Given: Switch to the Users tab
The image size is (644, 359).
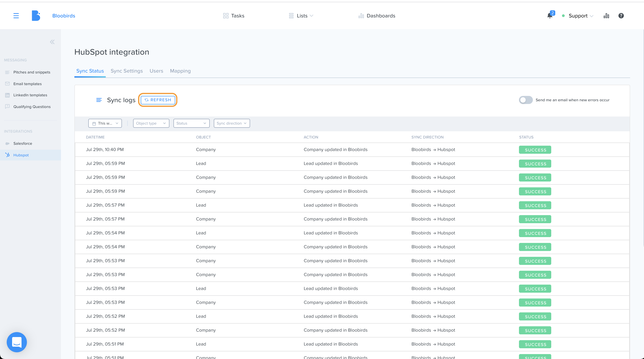Looking at the screenshot, I should [x=156, y=71].
